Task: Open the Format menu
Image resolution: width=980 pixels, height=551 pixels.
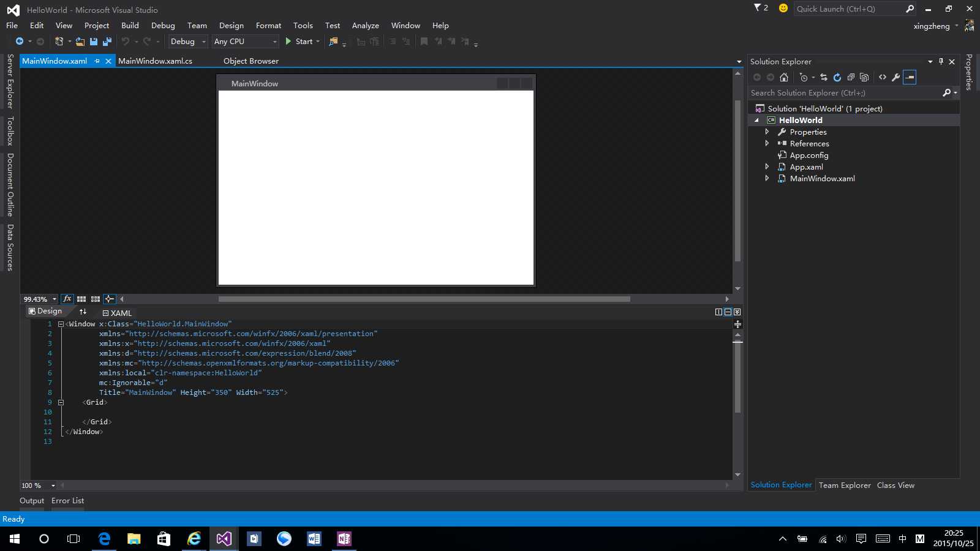Action: (268, 25)
